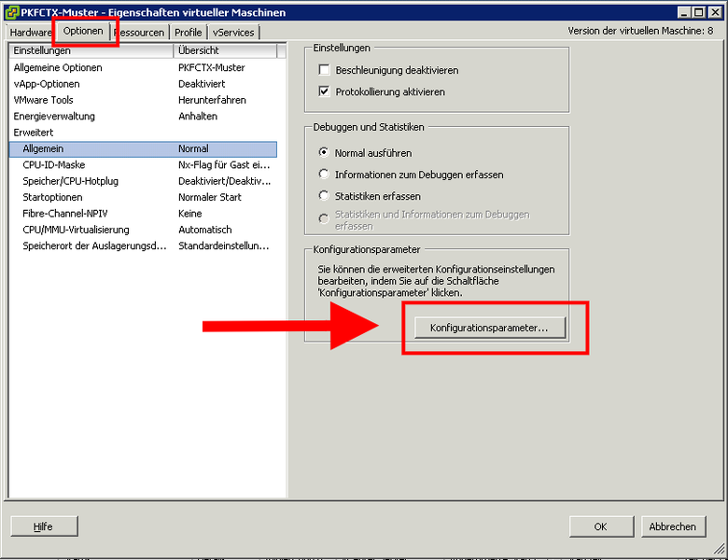The width and height of the screenshot is (728, 560).
Task: Click the VMware window title bar icon
Action: point(12,12)
